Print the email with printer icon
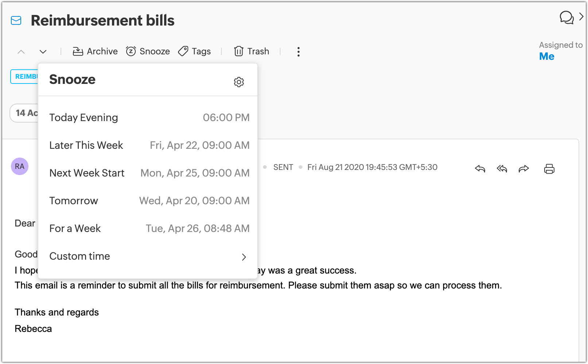 point(549,169)
